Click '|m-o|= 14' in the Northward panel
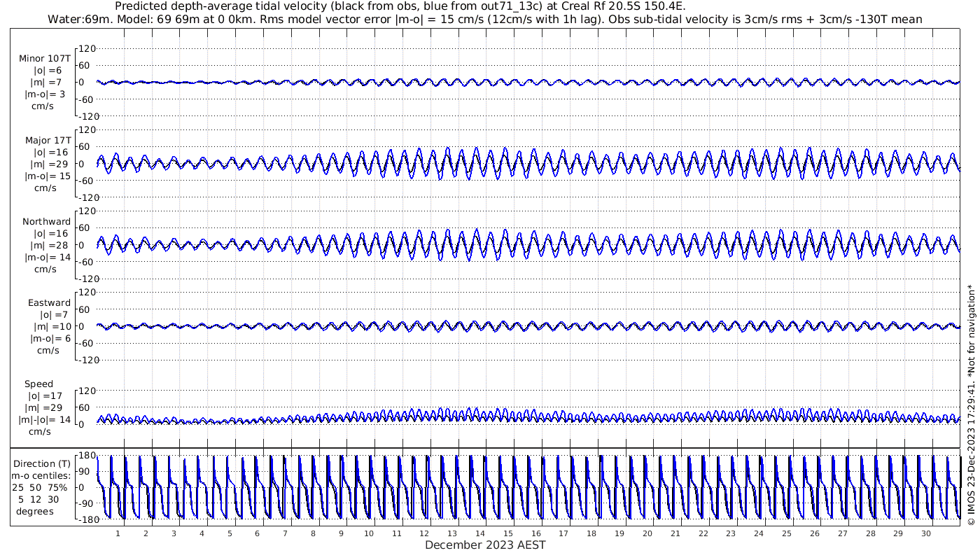 click(48, 258)
